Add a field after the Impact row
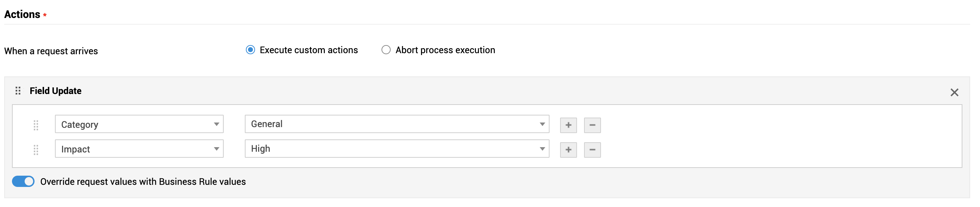The image size is (980, 207). [568, 150]
